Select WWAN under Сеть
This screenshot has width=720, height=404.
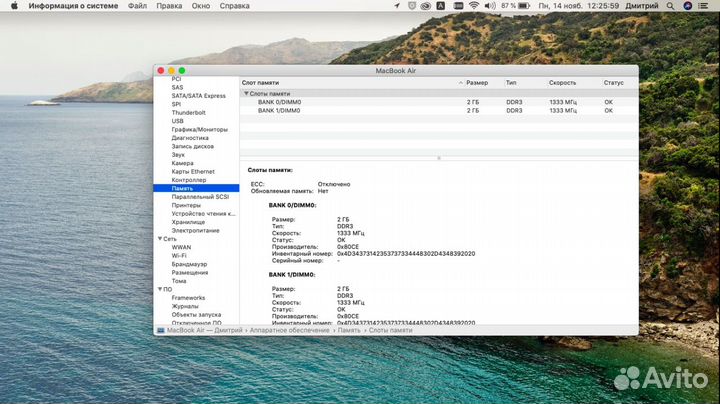181,247
